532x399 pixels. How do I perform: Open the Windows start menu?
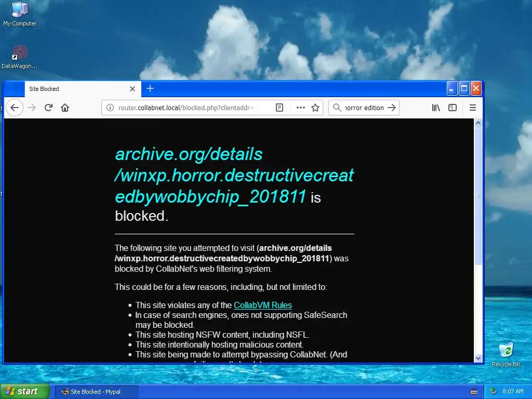(x=24, y=392)
